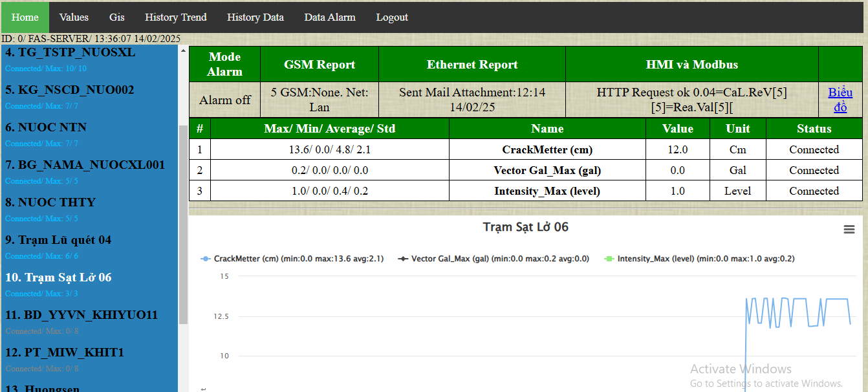Open the Gis menu item
The width and height of the screenshot is (868, 392).
117,17
